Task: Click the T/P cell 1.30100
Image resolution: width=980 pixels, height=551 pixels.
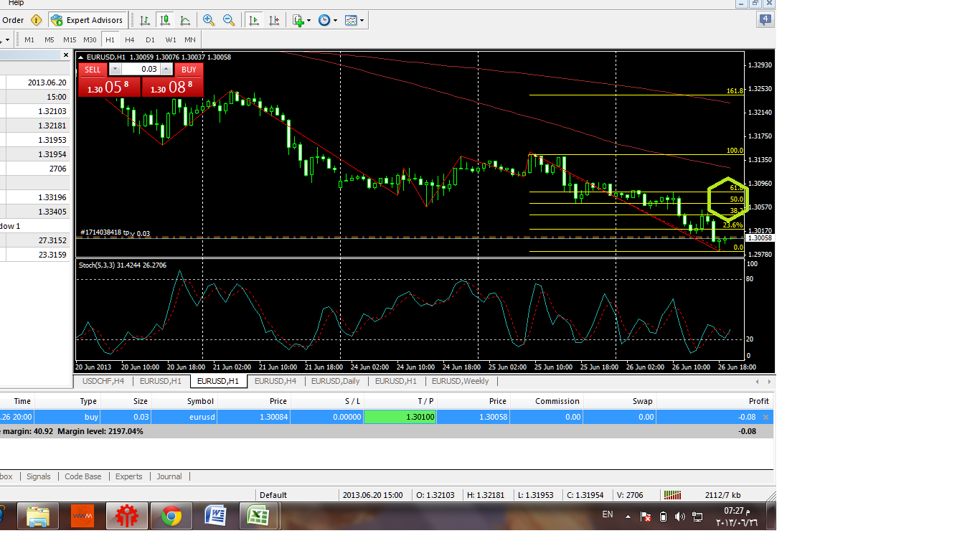Action: tap(400, 417)
